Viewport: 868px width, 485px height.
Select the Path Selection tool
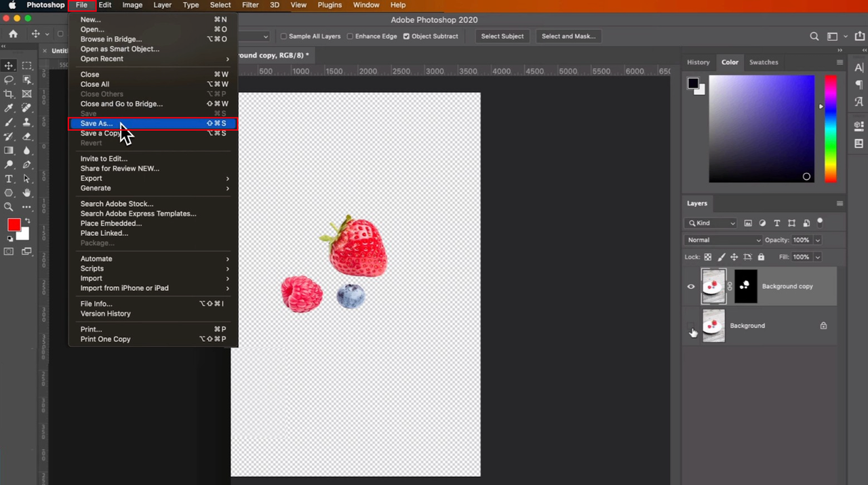26,179
